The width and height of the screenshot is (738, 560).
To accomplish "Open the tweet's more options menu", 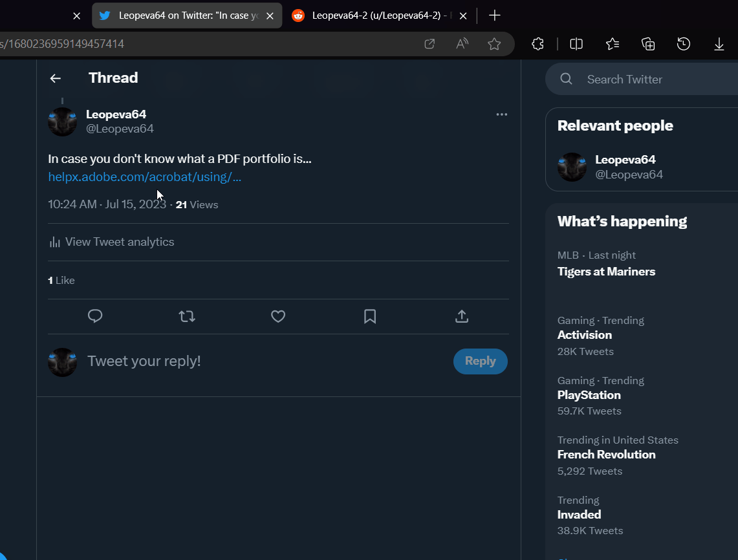I will (501, 114).
